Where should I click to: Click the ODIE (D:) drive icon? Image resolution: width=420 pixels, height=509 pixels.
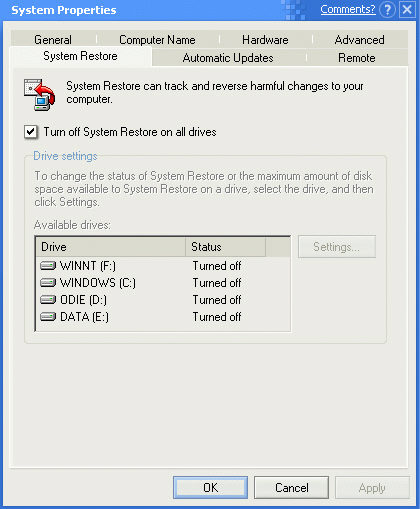click(48, 300)
